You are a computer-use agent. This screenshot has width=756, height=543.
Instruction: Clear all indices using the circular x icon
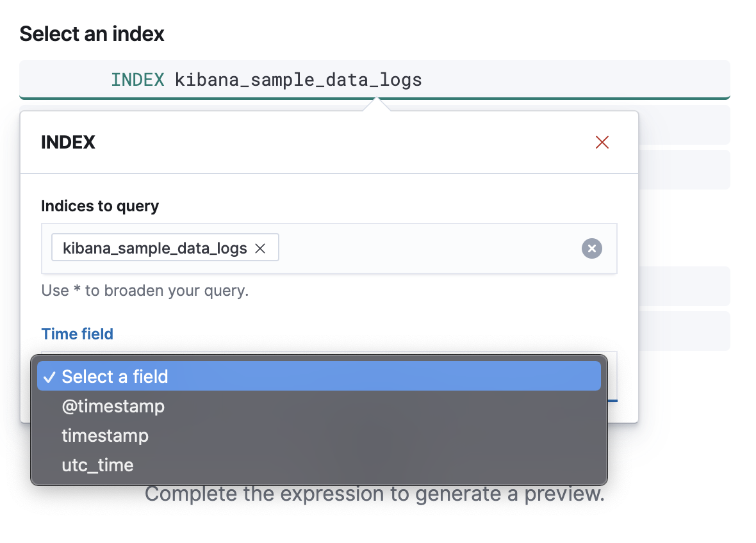(591, 248)
